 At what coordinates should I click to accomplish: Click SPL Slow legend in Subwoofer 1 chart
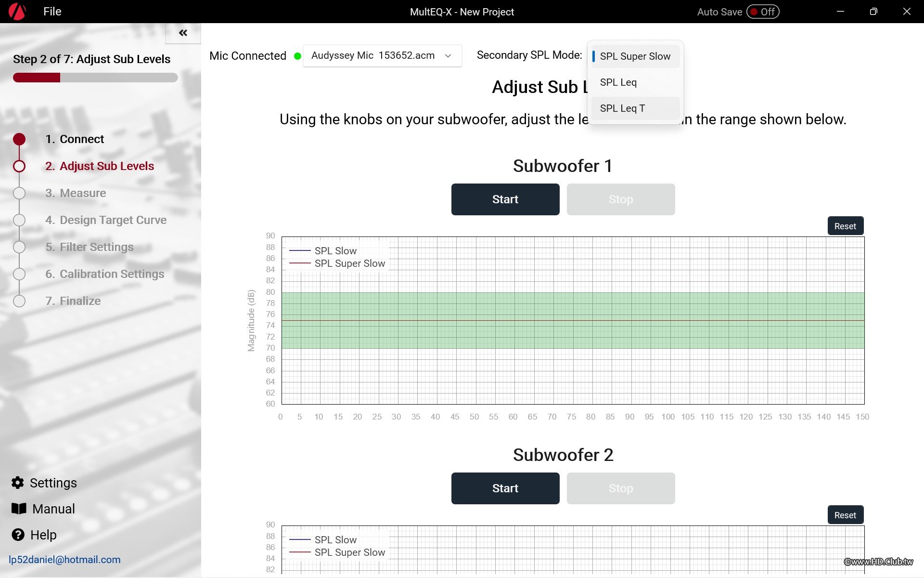(x=323, y=251)
